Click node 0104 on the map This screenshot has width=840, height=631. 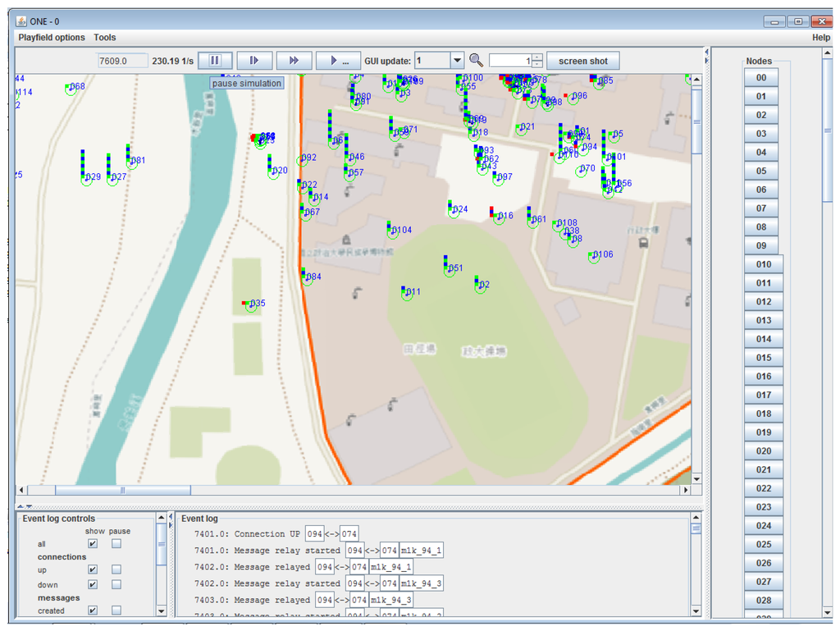click(394, 232)
